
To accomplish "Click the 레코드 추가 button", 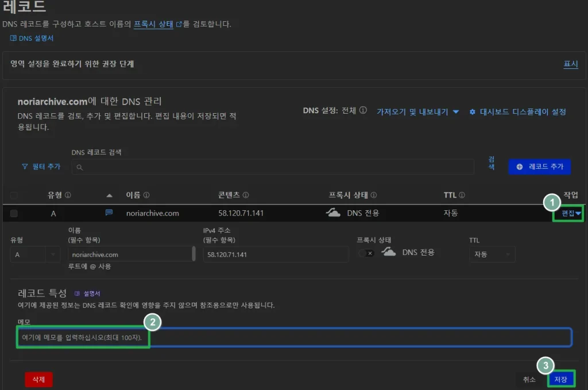I will [x=539, y=167].
